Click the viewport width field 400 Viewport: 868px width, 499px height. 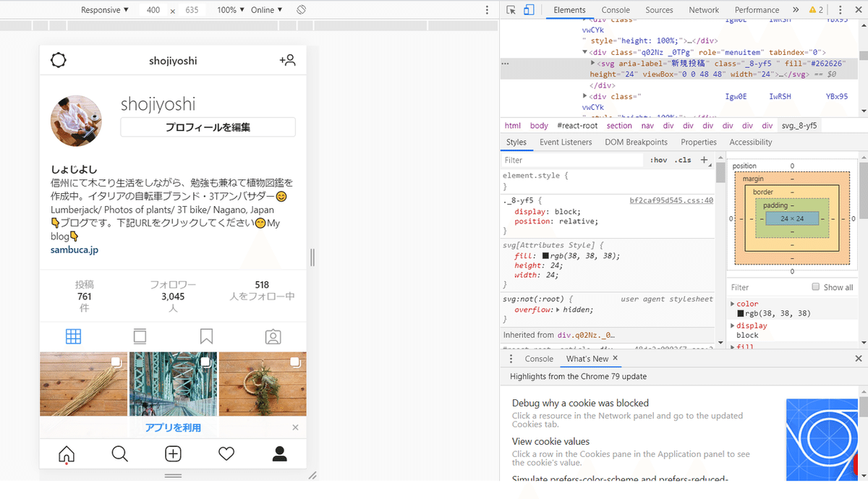coord(153,10)
